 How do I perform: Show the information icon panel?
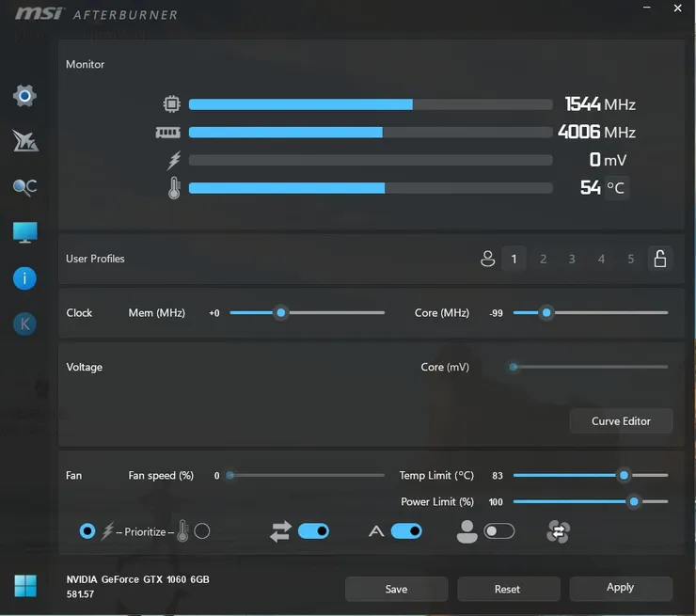pos(24,278)
